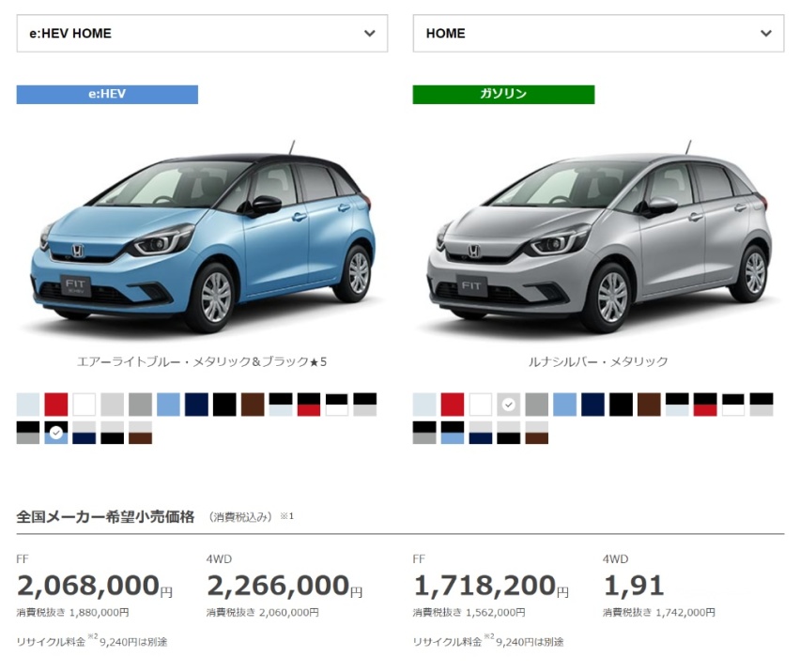Click FF price 1,718,200円
The image size is (800, 672).
pos(491,586)
